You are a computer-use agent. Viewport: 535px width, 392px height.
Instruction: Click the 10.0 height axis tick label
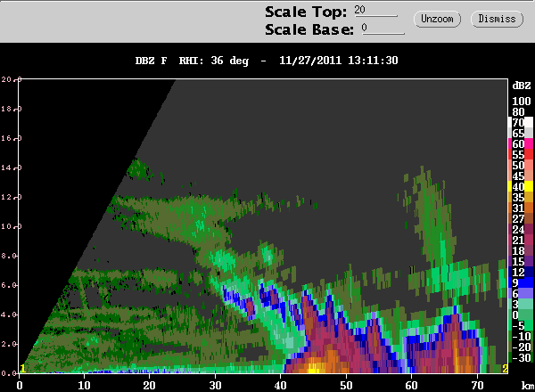[x=9, y=226]
